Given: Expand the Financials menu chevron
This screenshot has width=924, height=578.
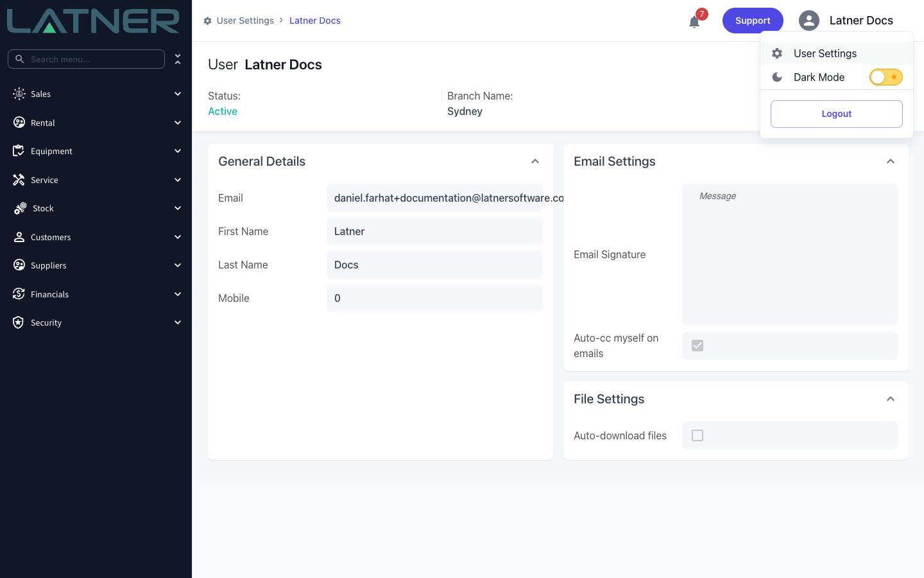Looking at the screenshot, I should coord(178,294).
